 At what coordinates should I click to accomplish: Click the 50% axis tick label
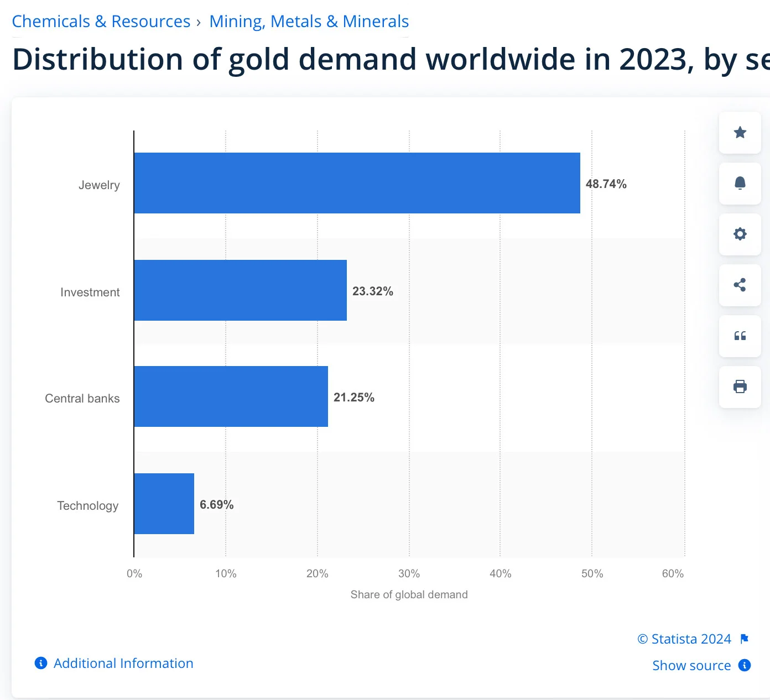pyautogui.click(x=592, y=574)
